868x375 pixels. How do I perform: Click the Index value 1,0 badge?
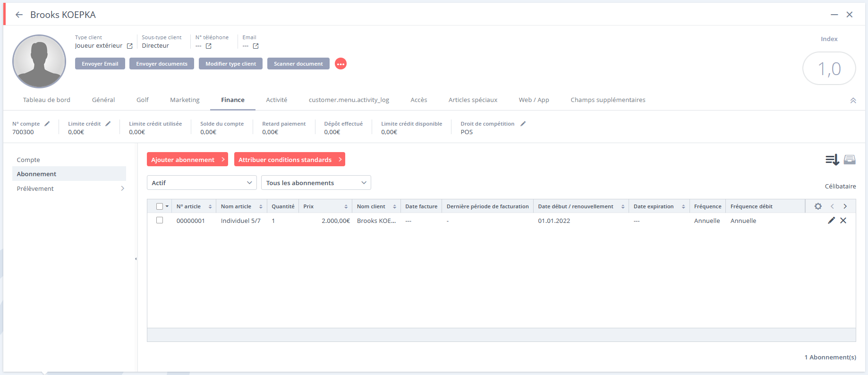829,68
